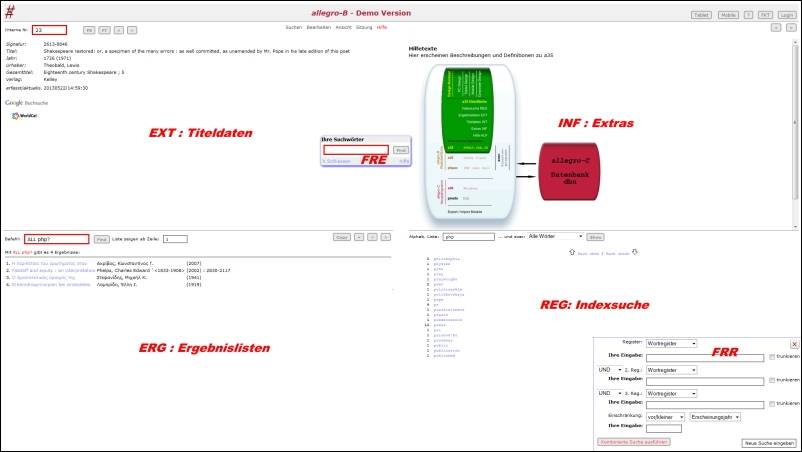The height and width of the screenshot is (452, 802).
Task: Open the UND operator dropdown for 2. Reg.
Action: pos(610,370)
